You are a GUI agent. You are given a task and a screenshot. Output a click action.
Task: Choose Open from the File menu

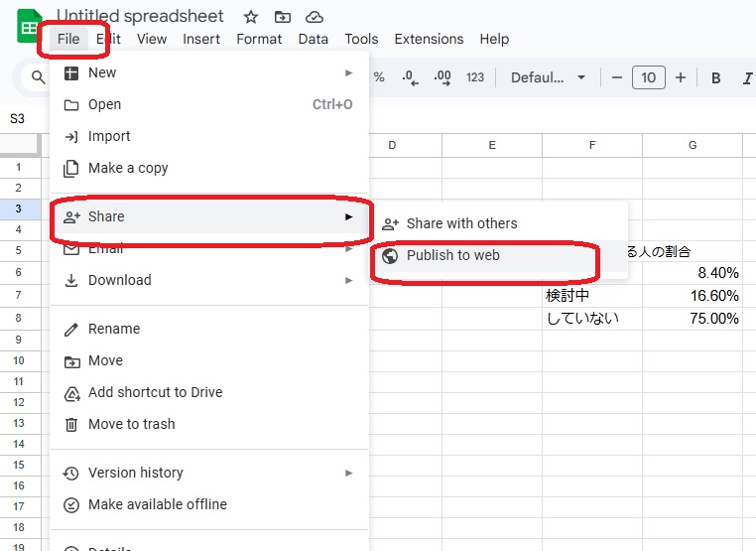[208, 104]
